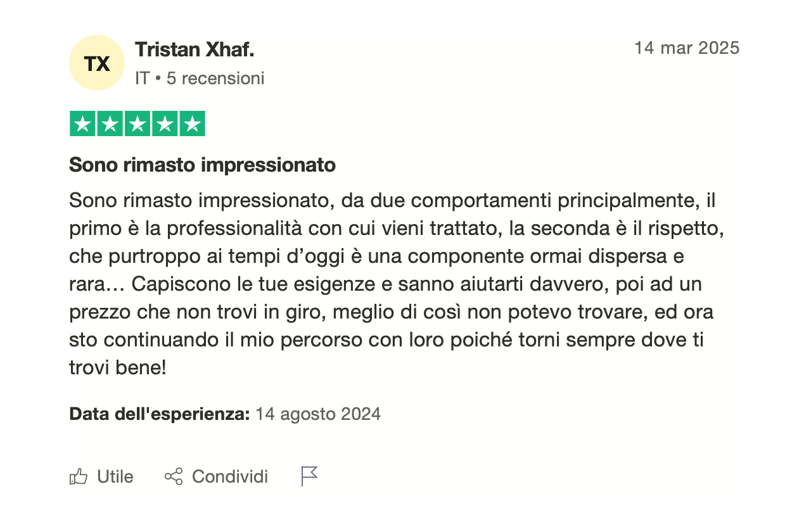Open the TX avatar profile picture
Image resolution: width=811 pixels, height=532 pixels.
[x=97, y=63]
